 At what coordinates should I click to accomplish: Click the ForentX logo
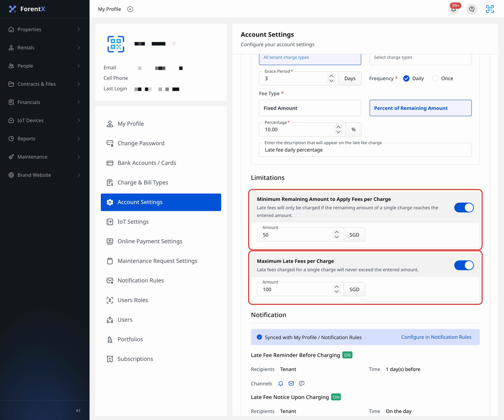click(x=27, y=9)
